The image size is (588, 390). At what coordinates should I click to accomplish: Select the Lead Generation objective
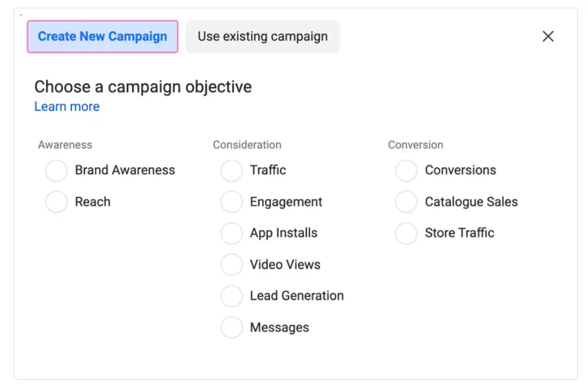(232, 296)
